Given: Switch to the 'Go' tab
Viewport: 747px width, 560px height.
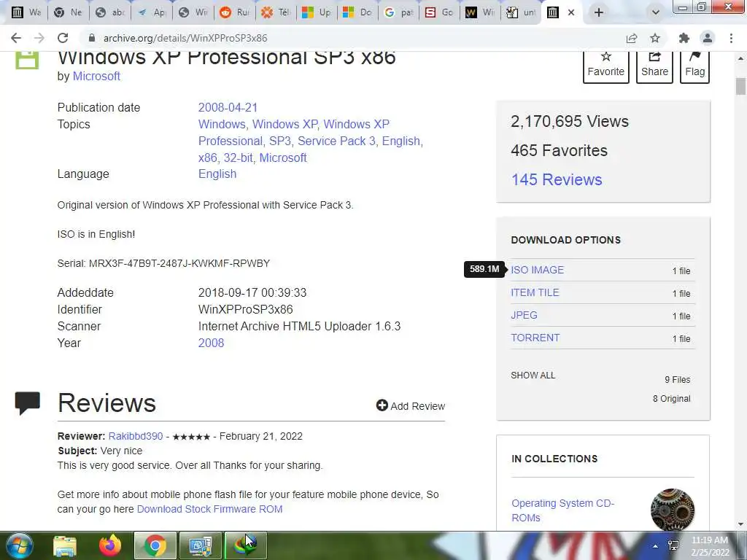Looking at the screenshot, I should tap(440, 12).
